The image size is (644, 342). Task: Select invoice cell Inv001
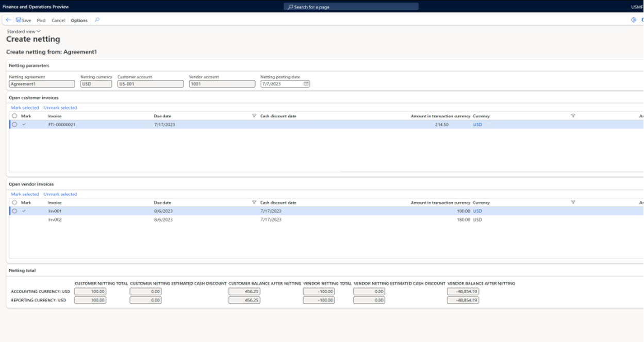[55, 211]
